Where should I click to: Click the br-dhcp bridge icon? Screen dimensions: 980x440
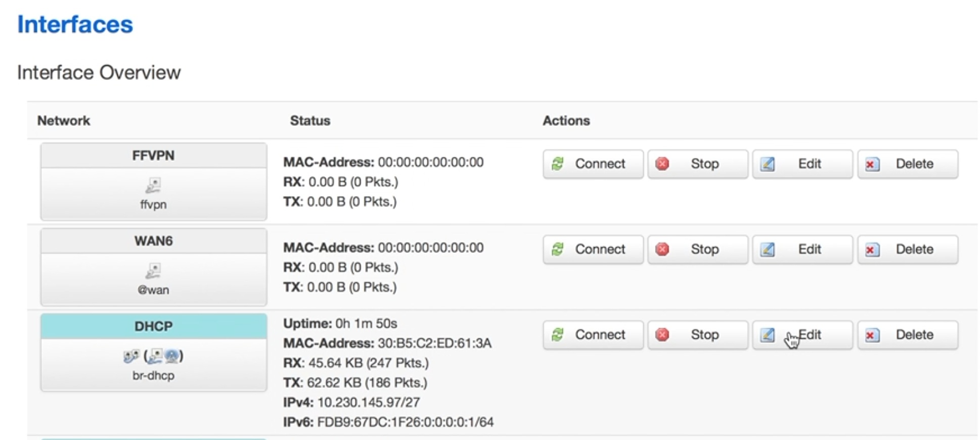pos(131,357)
